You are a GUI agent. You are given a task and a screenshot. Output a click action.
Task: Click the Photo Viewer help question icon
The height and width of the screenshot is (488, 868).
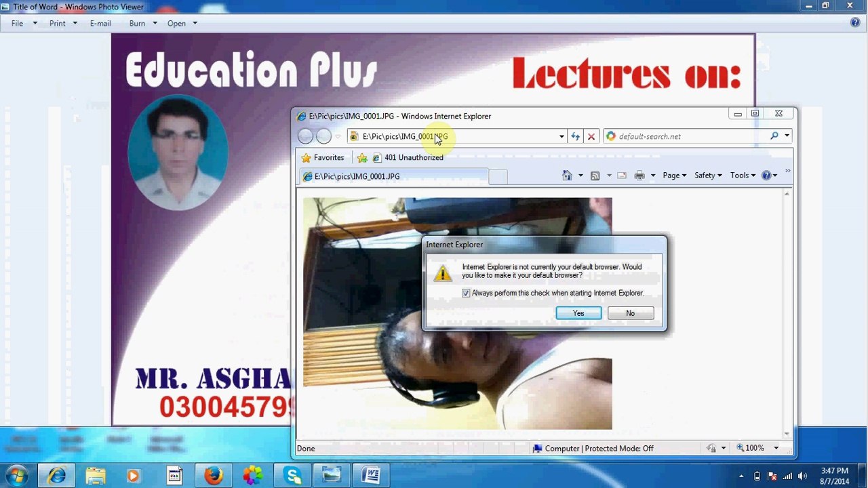[x=855, y=22]
